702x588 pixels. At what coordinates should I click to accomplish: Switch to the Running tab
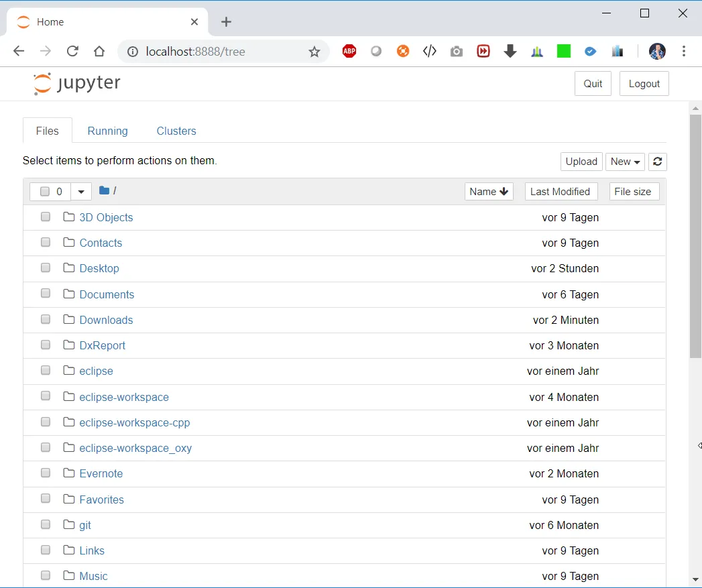tap(107, 131)
